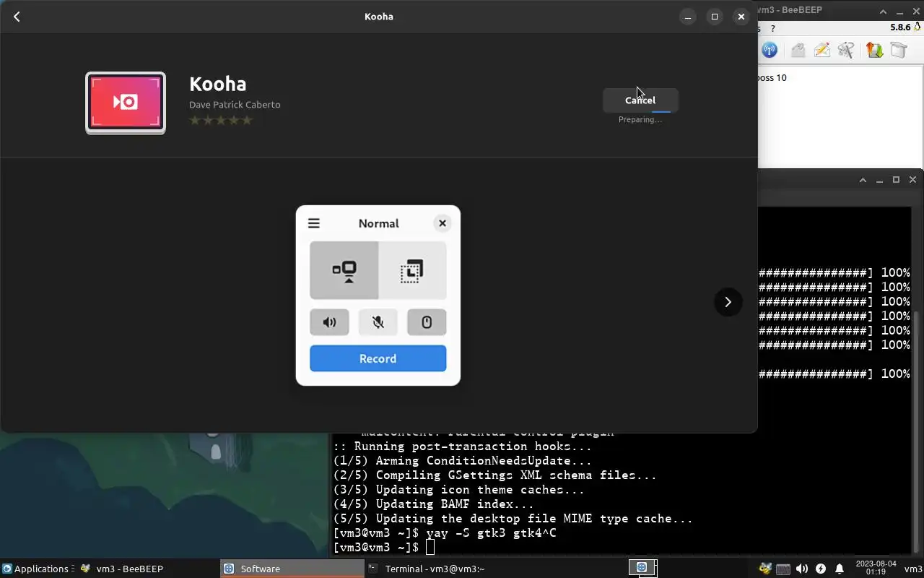Screen dimensions: 924x578
Task: Click the grey envelope icon in BeeBEEP
Action: [798, 50]
